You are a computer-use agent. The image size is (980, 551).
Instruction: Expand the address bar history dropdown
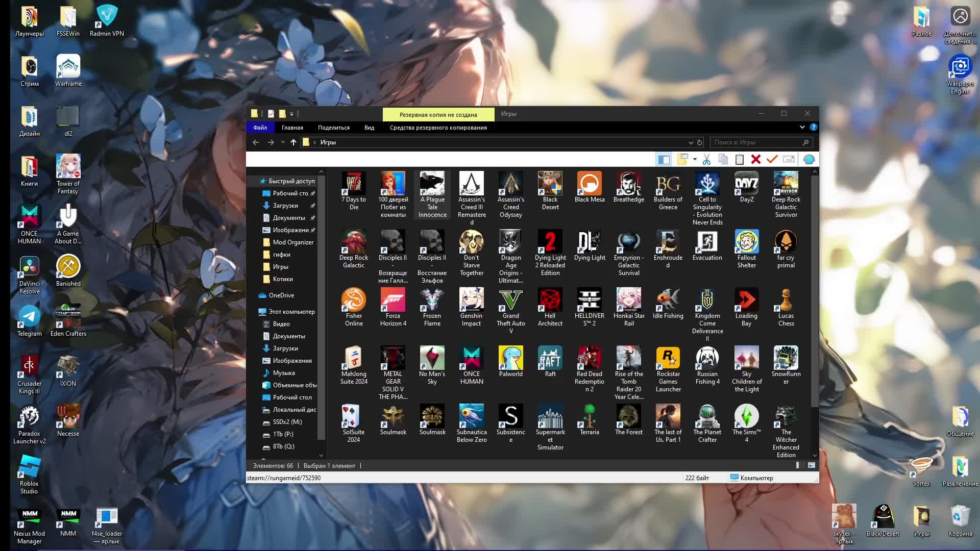pos(691,143)
